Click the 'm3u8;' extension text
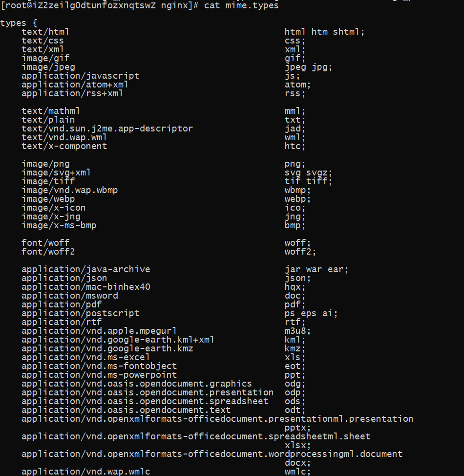This screenshot has width=464, height=476. (x=298, y=331)
